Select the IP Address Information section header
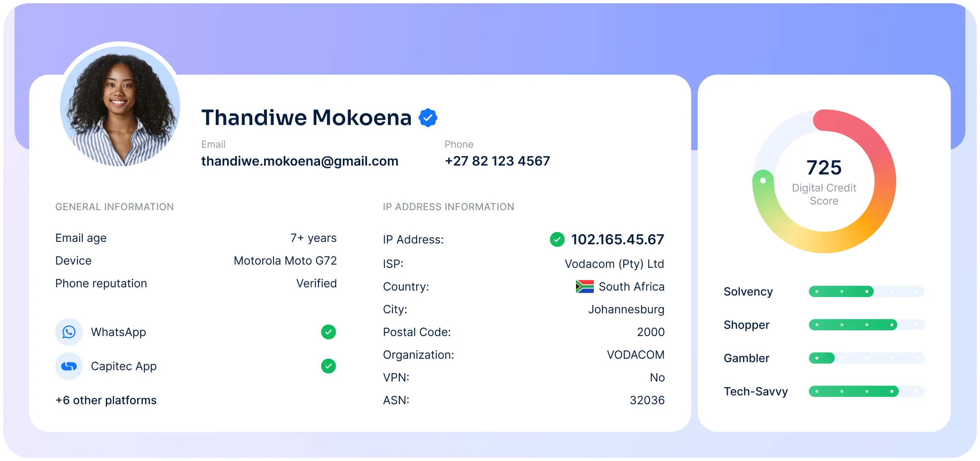This screenshot has height=461, width=980. click(x=448, y=207)
